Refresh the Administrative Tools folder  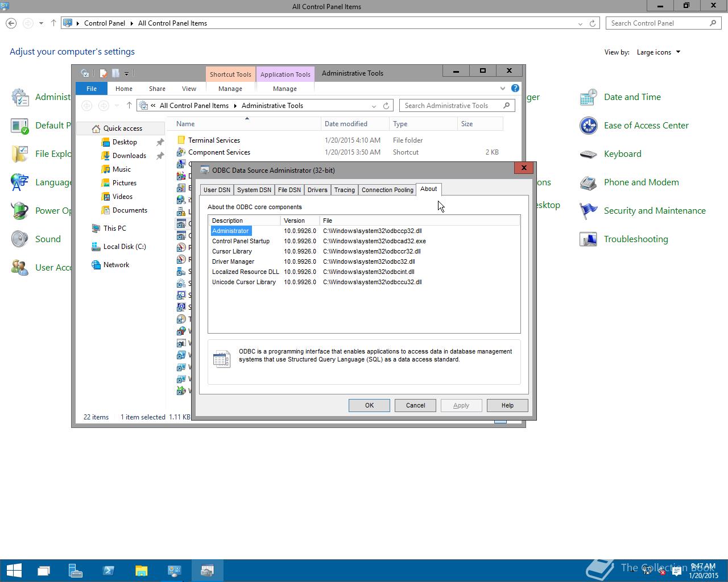(x=386, y=106)
